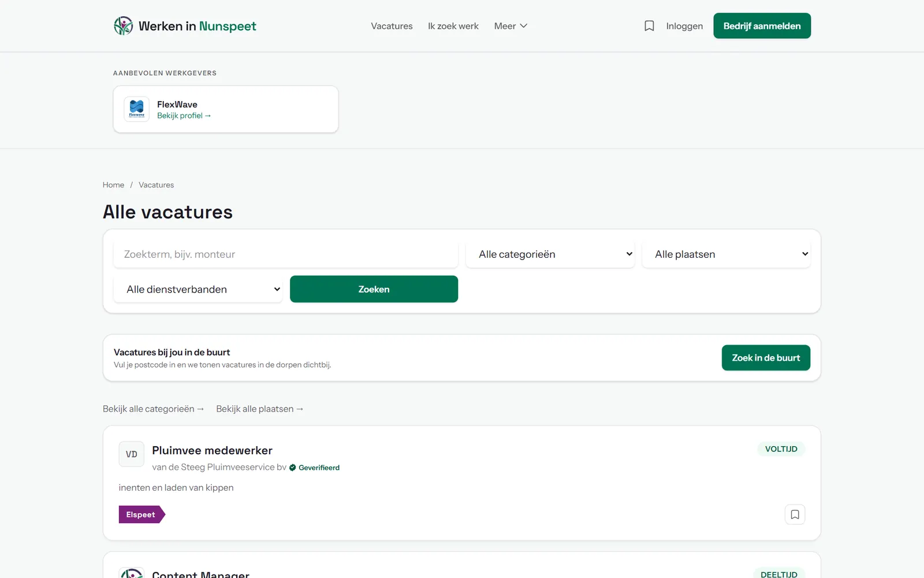Open Bekijk alle plaatsen link
This screenshot has height=578, width=924.
point(260,409)
